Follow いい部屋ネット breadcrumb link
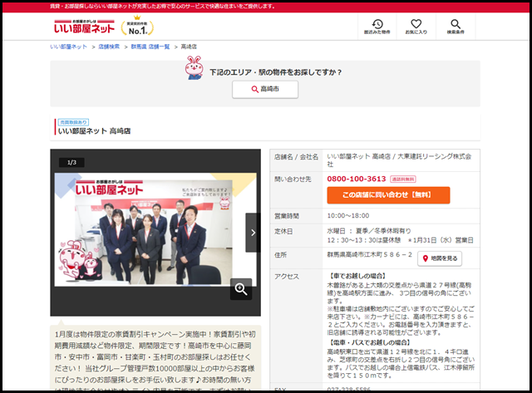Image resolution: width=532 pixels, height=393 pixels. (68, 47)
